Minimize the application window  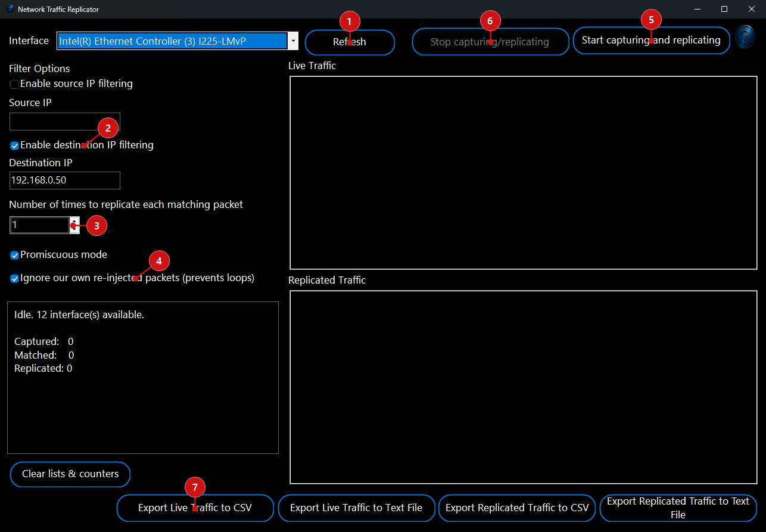pos(697,9)
